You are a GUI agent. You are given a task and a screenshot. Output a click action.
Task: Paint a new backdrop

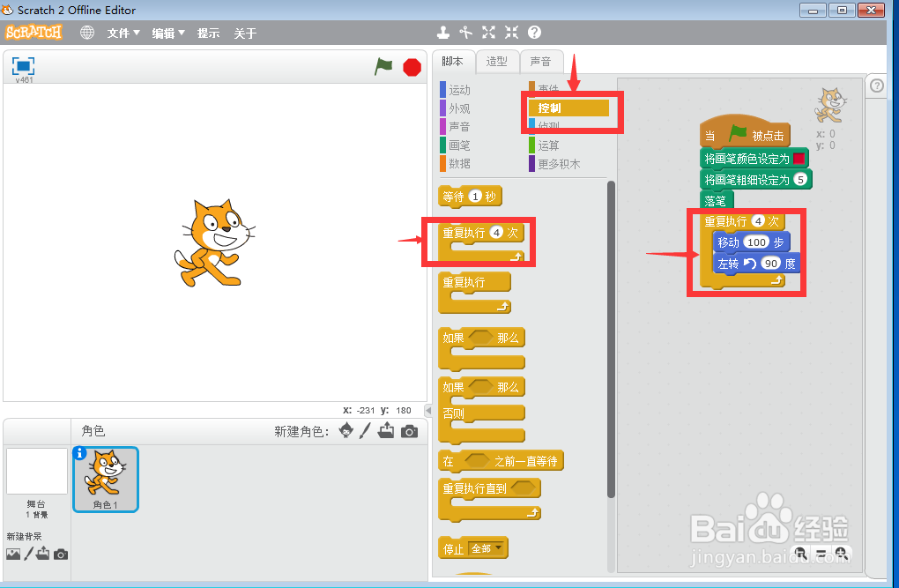(x=28, y=555)
